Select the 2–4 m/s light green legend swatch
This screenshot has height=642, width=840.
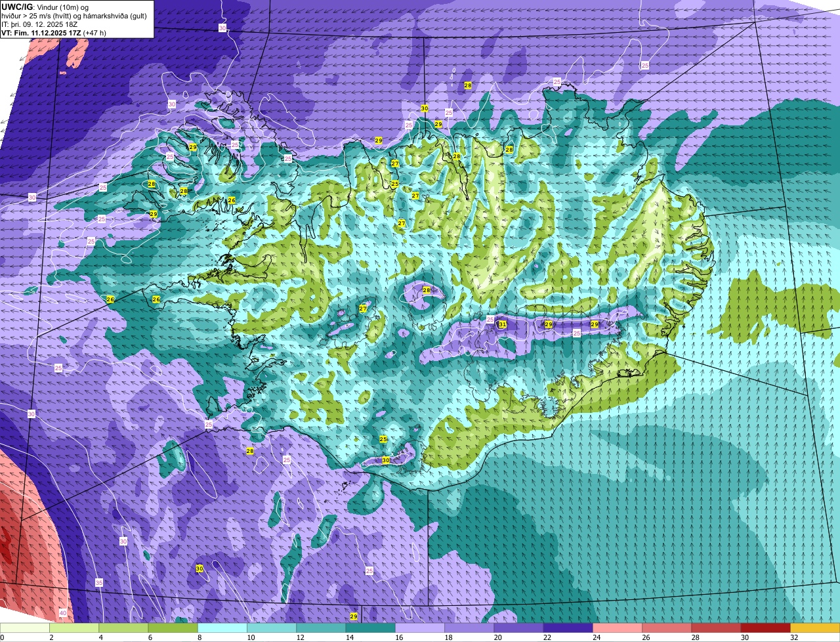tap(74, 628)
